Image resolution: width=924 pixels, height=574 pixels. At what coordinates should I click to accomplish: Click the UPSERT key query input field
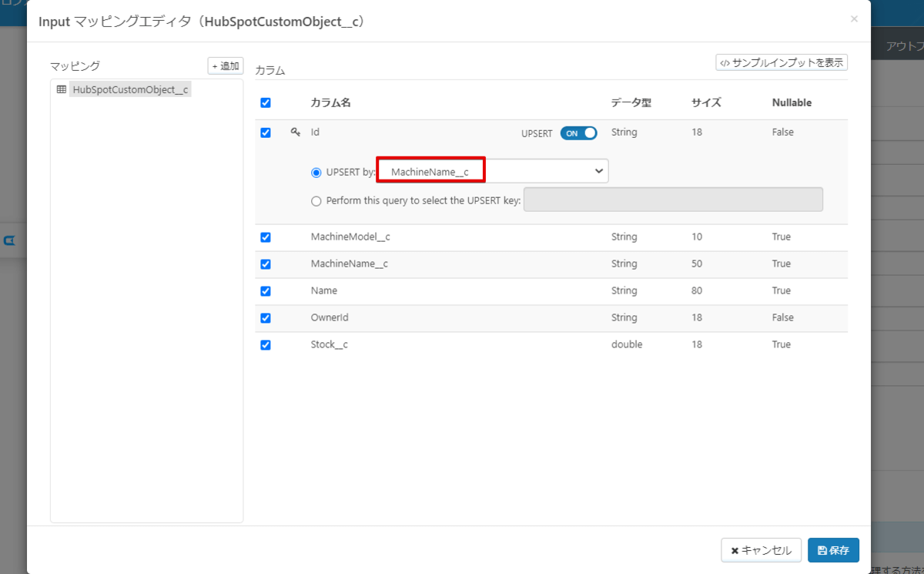[x=673, y=200]
